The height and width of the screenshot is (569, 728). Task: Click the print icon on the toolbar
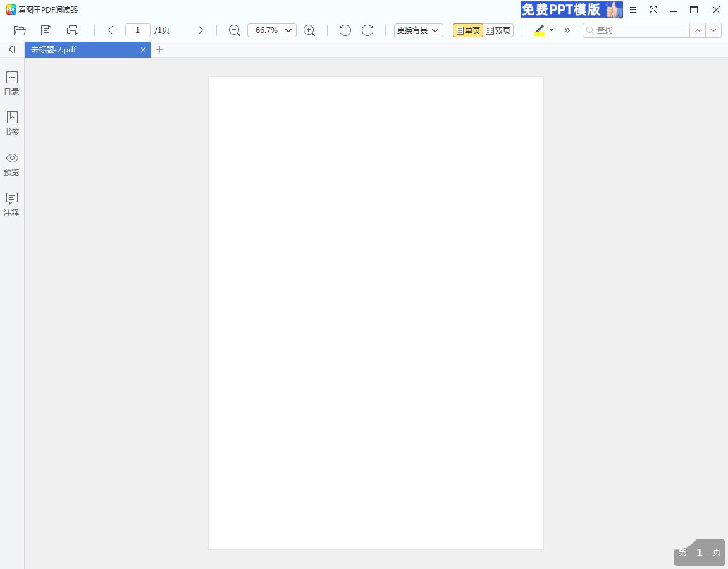(x=72, y=30)
